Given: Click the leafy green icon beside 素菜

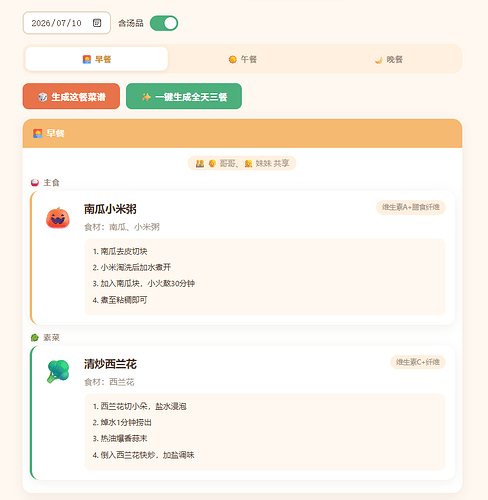Looking at the screenshot, I should (35, 338).
